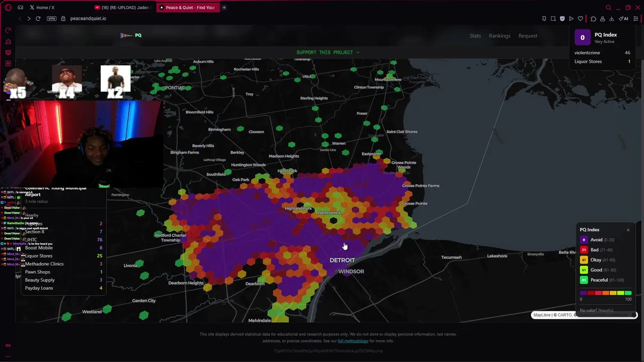Open sidebar three-dot more options
Viewport: 644px width, 362px height.
[8, 356]
